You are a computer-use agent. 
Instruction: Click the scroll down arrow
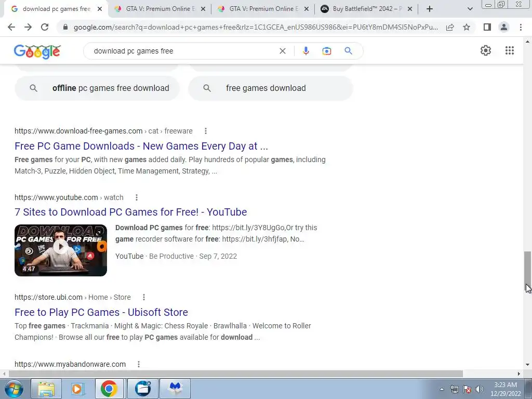point(527,365)
